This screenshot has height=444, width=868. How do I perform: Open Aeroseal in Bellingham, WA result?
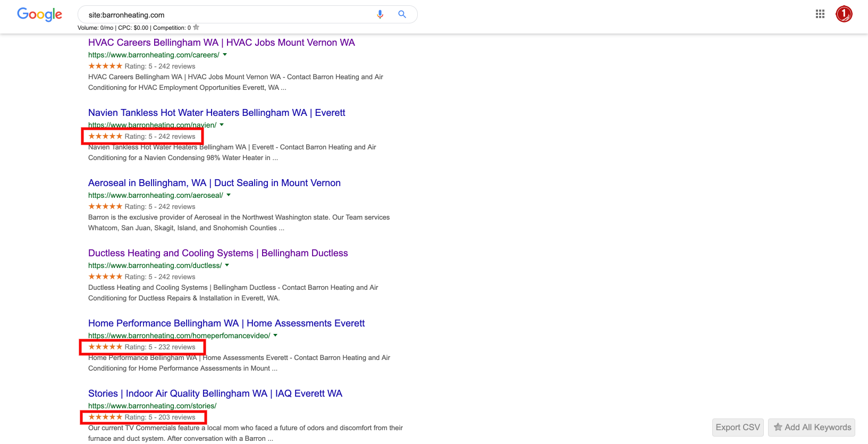[214, 183]
